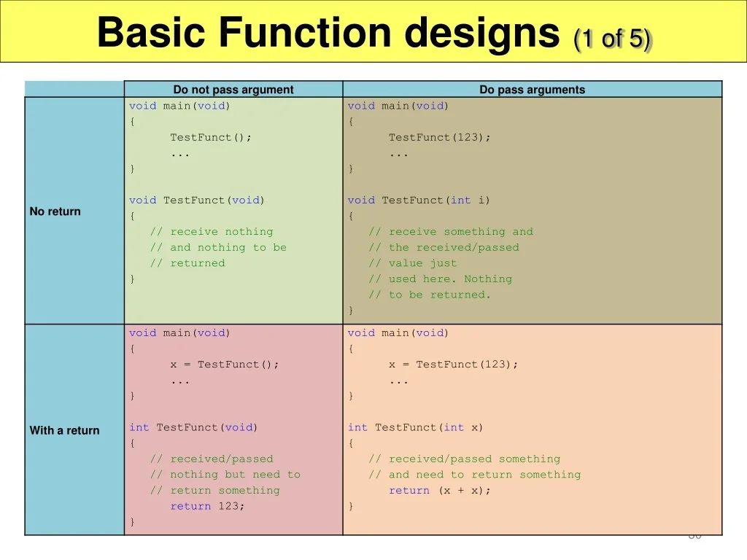Select the "// value just" comment
Screen dimensions: 747x560
413,263
